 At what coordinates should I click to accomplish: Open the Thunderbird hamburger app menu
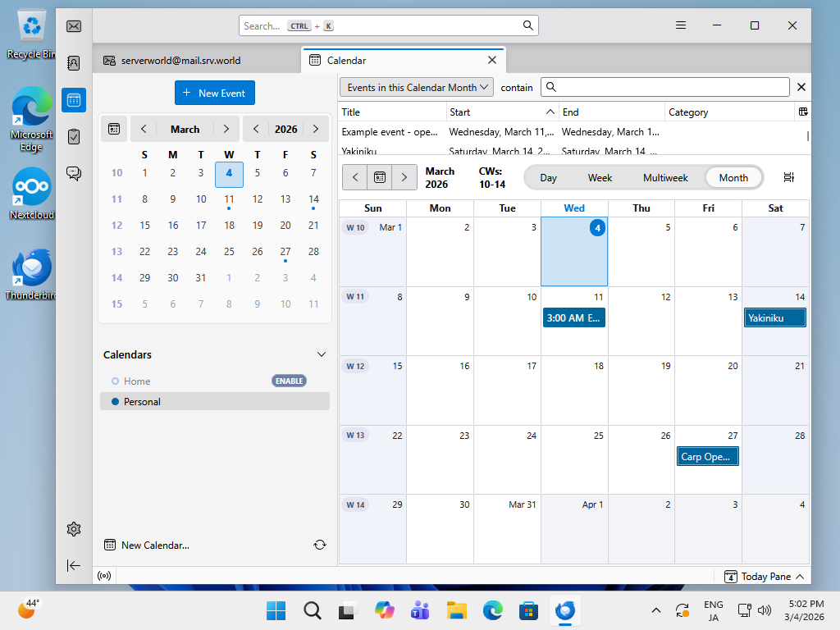pos(680,25)
